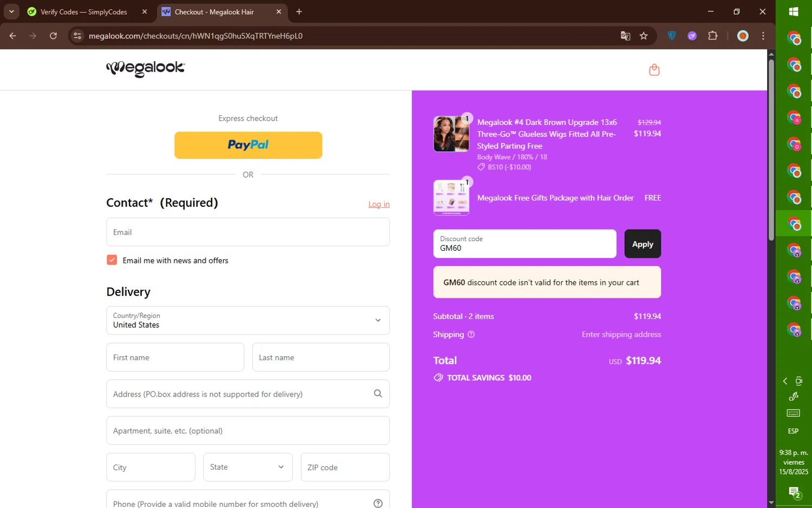Click the clock showing 9:38 p. m.
The image size is (812, 508).
pos(794,452)
